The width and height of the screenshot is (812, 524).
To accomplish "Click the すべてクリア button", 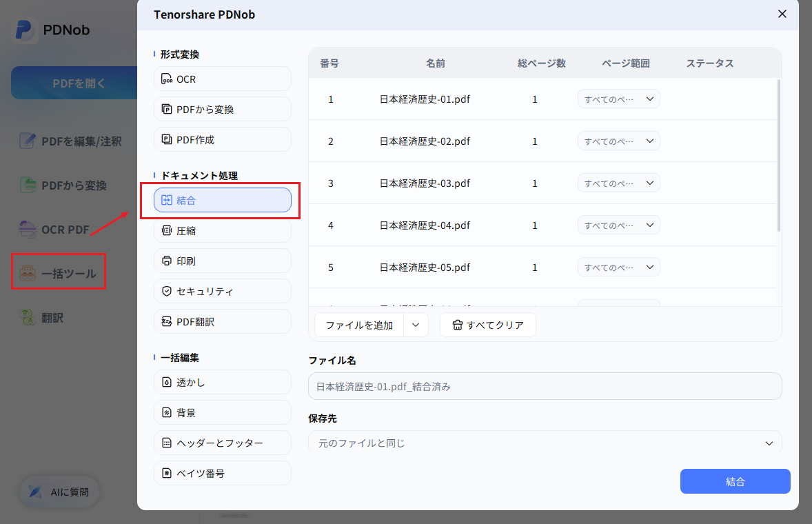I will 488,325.
